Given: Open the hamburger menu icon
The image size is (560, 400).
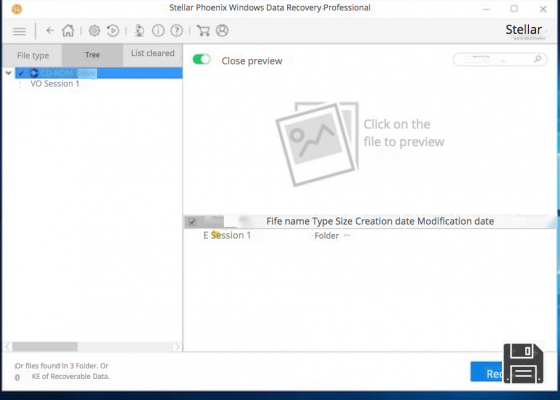Looking at the screenshot, I should click(x=19, y=31).
